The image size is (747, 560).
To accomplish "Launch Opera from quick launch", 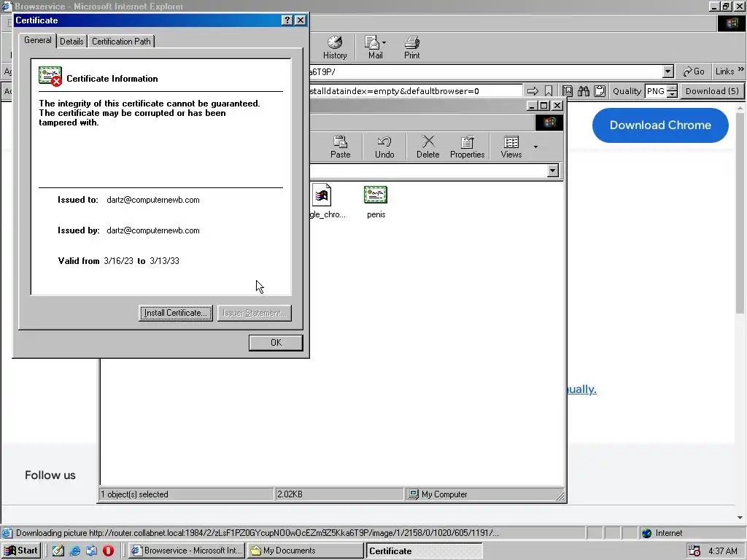I will click(x=108, y=551).
